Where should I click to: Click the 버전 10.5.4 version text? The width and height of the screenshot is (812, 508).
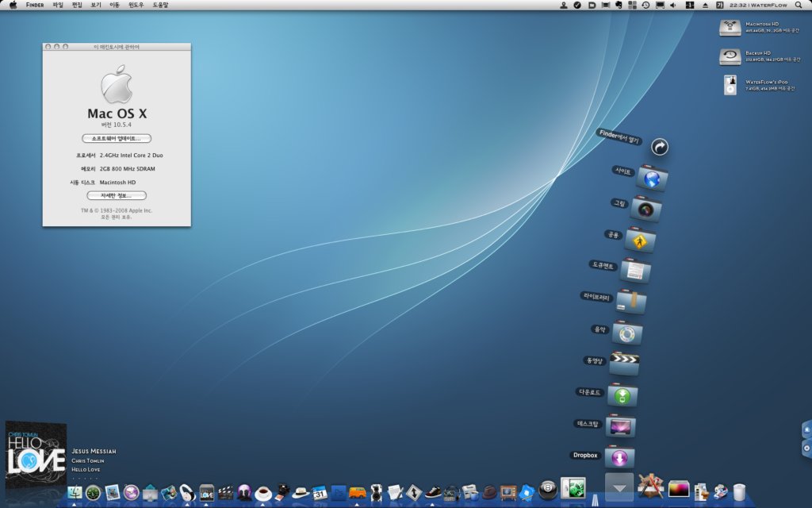coord(117,125)
